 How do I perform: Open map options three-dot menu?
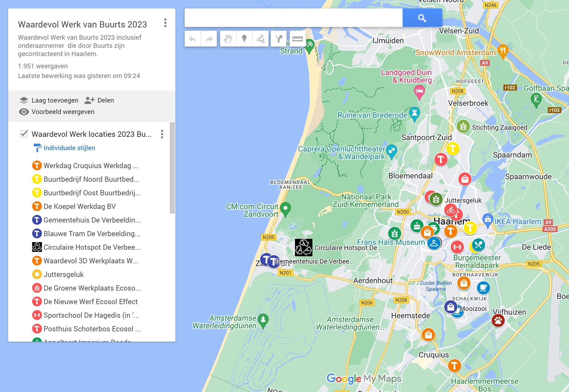pyautogui.click(x=165, y=23)
